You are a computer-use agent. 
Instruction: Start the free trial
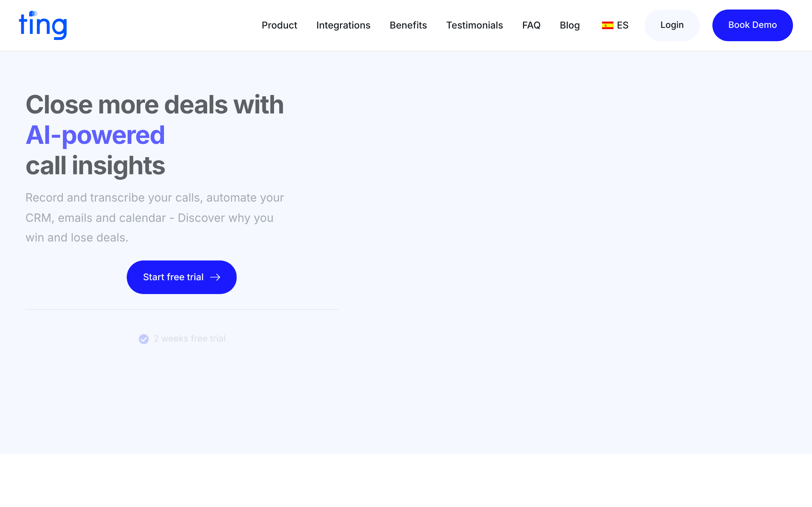pyautogui.click(x=181, y=277)
